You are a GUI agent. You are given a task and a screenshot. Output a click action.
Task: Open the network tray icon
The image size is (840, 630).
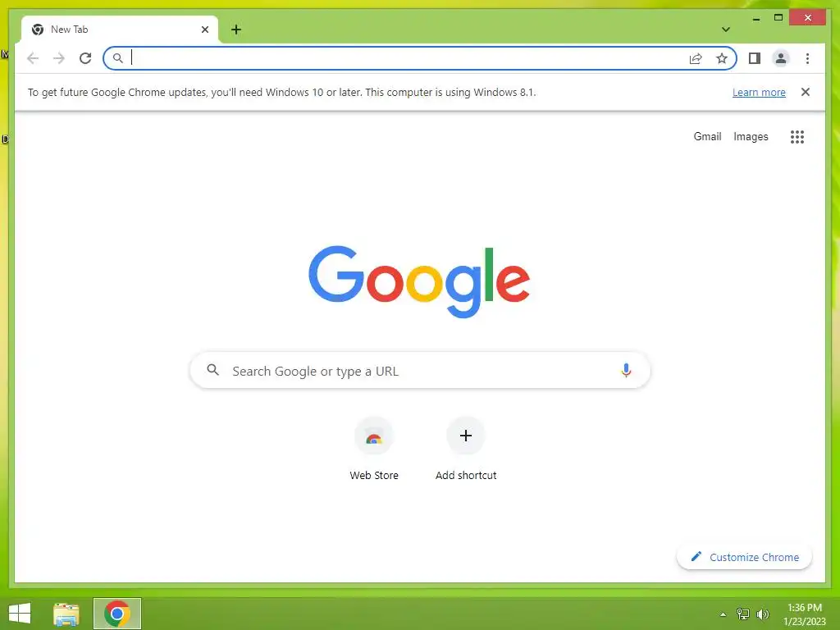[x=742, y=614]
